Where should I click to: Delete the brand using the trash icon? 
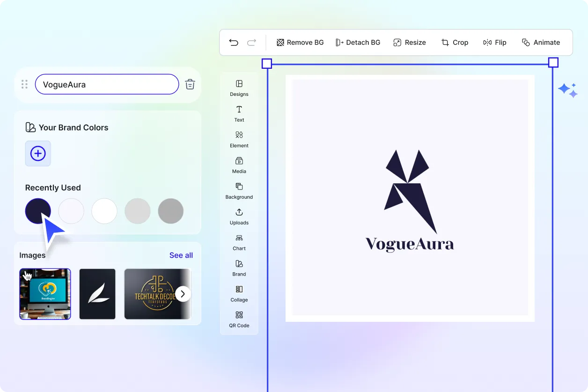(190, 85)
